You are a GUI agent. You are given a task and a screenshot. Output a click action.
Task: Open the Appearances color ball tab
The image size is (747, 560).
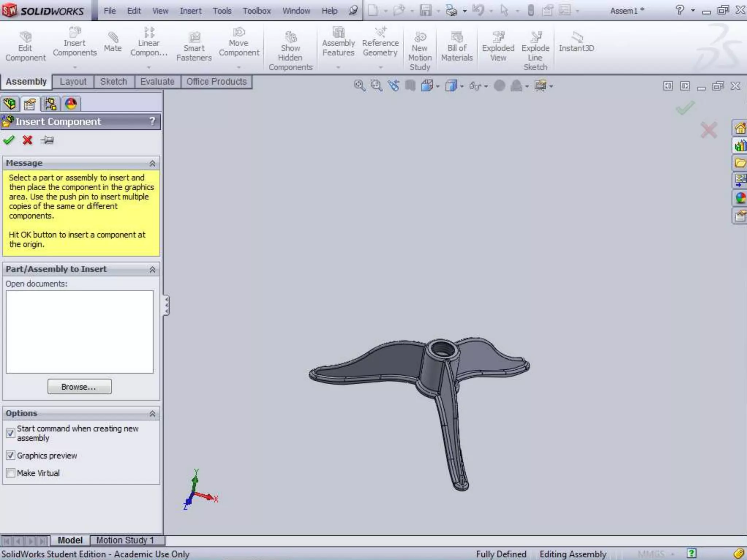click(x=71, y=104)
